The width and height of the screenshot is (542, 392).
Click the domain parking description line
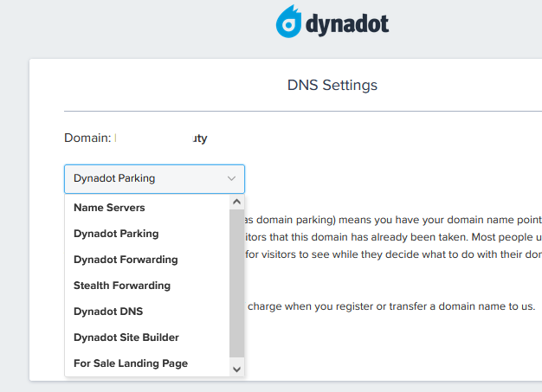point(394,221)
